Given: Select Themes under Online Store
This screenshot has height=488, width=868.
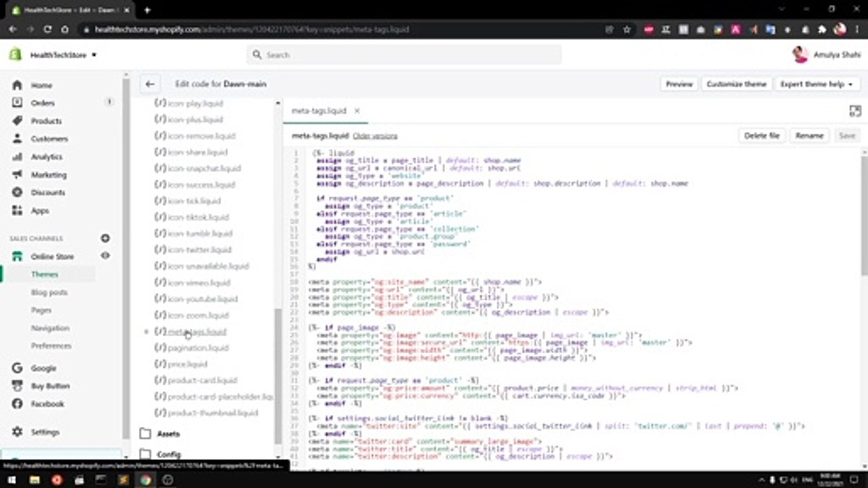Looking at the screenshot, I should tap(45, 274).
